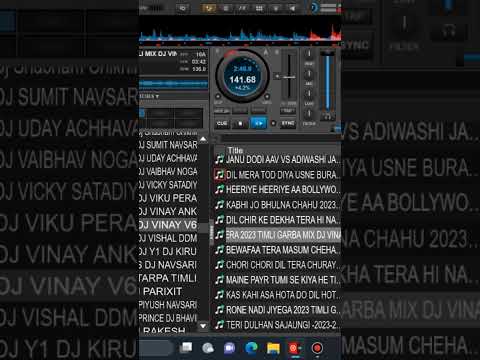Select the highlighted DJ VINAY V6 folder

pyautogui.click(x=168, y=225)
